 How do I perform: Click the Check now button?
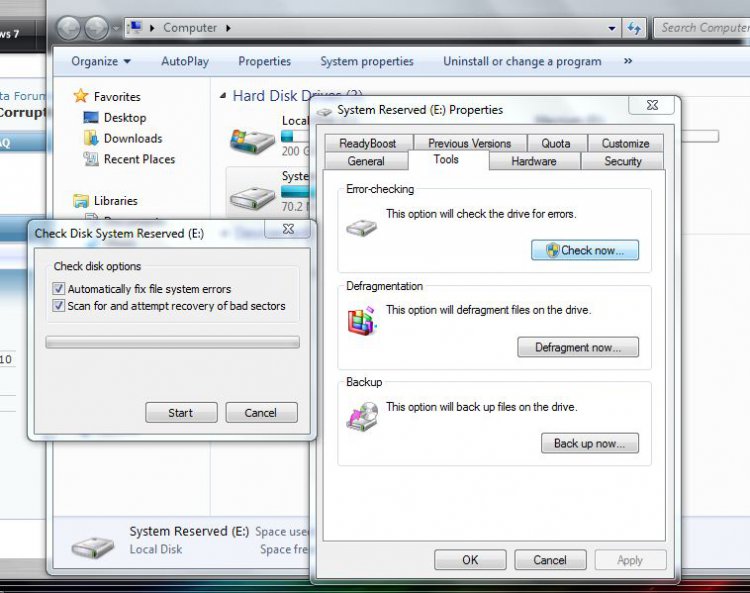(585, 250)
